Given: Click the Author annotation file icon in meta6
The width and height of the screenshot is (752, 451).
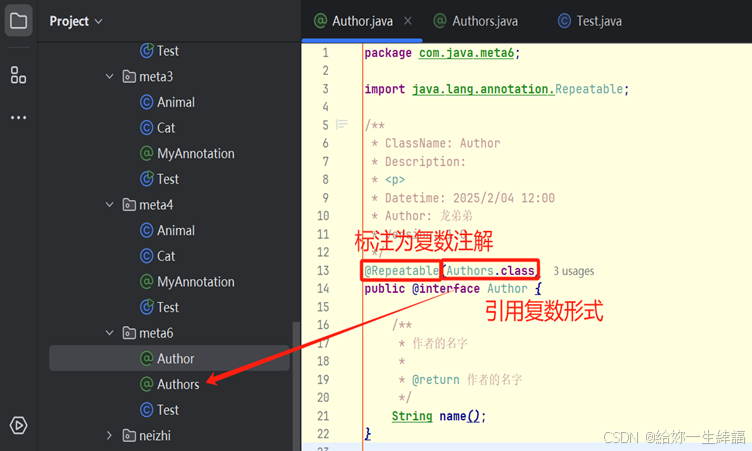Looking at the screenshot, I should click(146, 358).
